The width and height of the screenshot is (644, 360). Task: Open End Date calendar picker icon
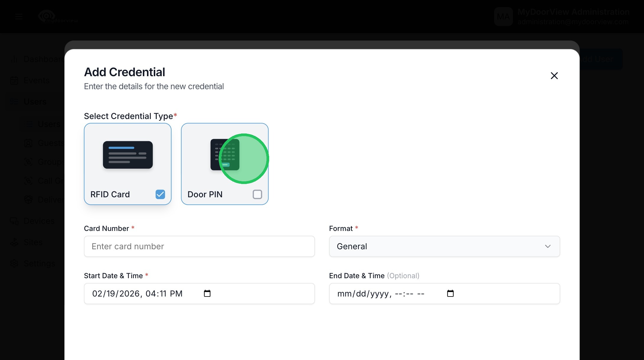tap(450, 293)
